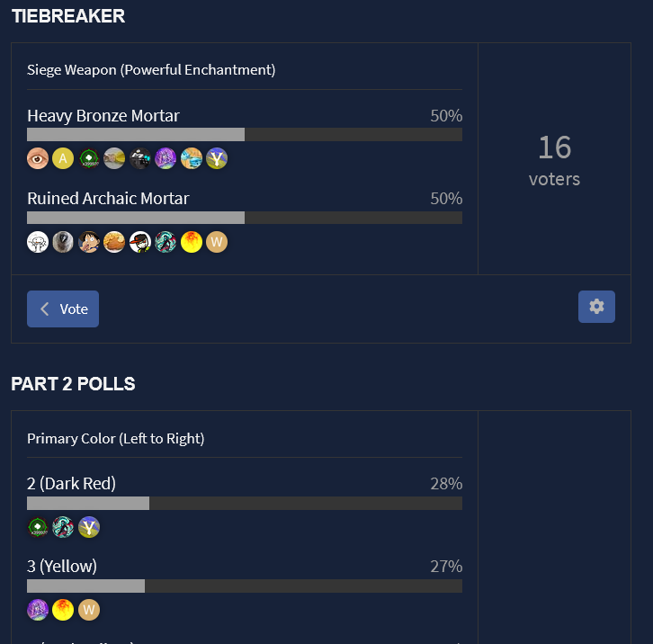Click the 'Y' avatar under 2 (Dark Red)
This screenshot has width=653, height=644.
pyautogui.click(x=88, y=527)
